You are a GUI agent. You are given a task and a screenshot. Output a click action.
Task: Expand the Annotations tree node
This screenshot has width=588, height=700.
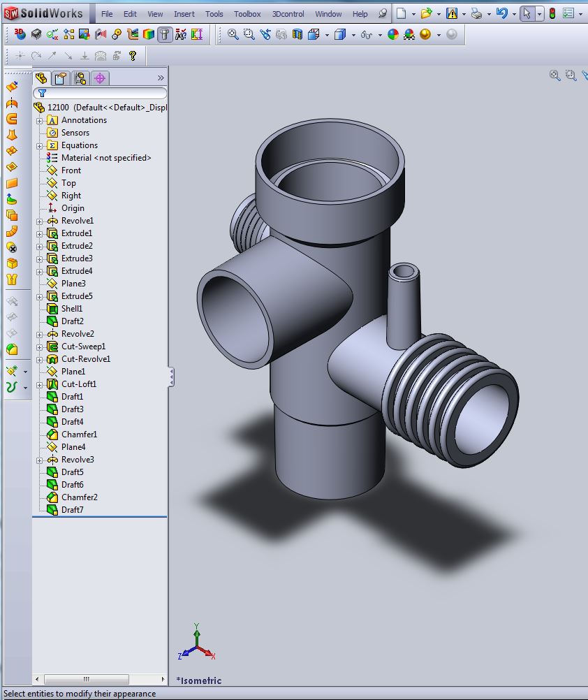(40, 121)
